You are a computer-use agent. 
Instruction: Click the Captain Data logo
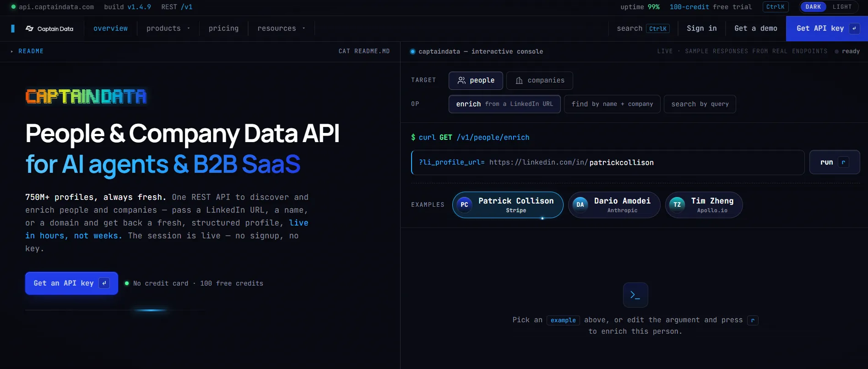coord(49,28)
